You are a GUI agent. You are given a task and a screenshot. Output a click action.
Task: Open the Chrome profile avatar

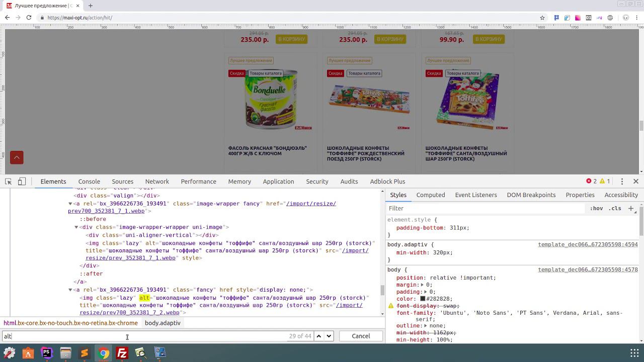tap(626, 18)
